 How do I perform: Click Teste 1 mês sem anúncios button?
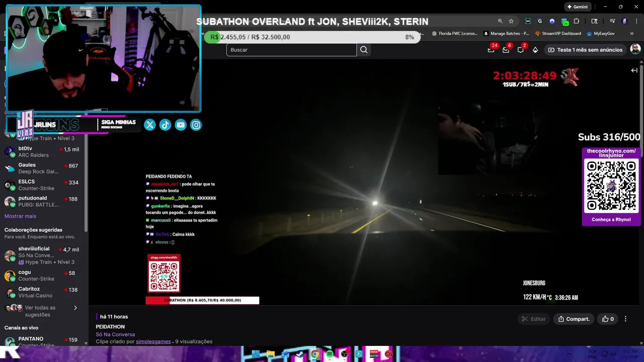pos(585,50)
